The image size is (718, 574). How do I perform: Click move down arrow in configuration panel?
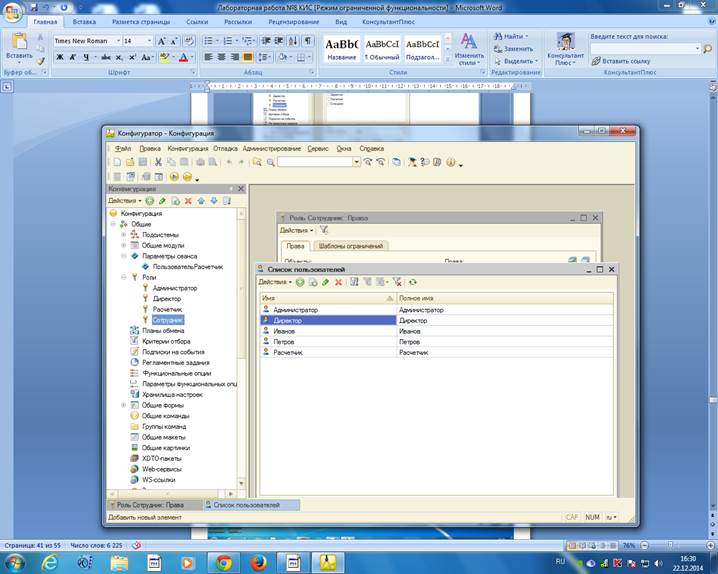(x=213, y=200)
